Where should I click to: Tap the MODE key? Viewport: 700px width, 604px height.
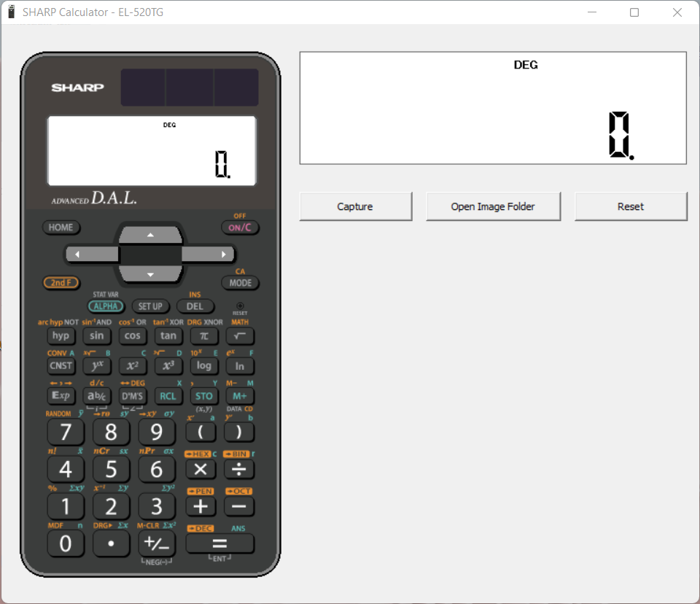[x=240, y=283]
